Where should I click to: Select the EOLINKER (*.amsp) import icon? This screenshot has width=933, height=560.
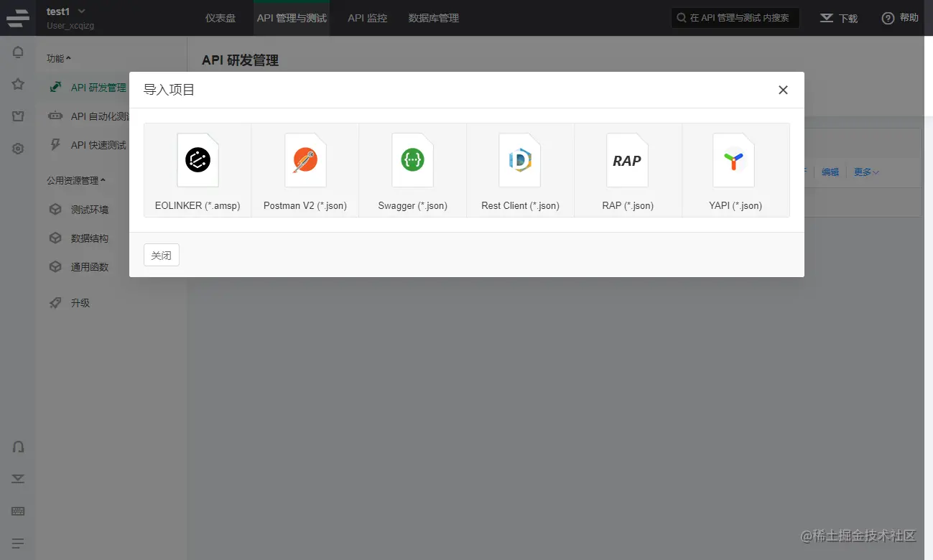pos(198,160)
